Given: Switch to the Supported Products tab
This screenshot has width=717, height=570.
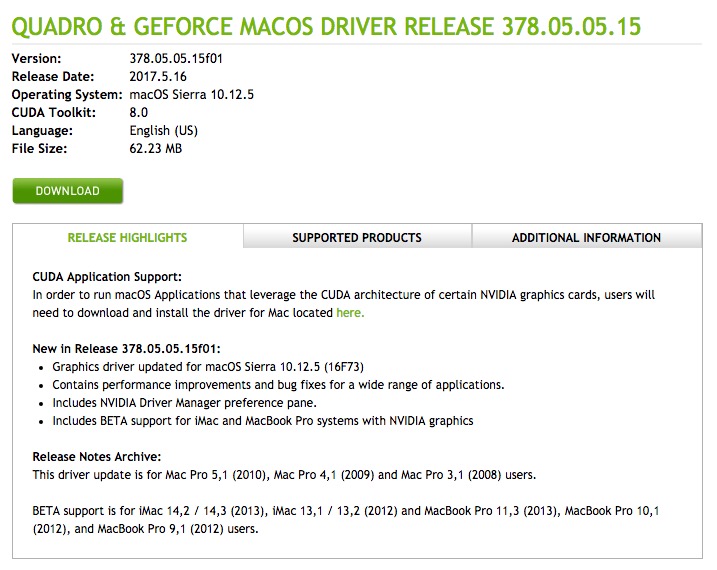Looking at the screenshot, I should pyautogui.click(x=357, y=238).
